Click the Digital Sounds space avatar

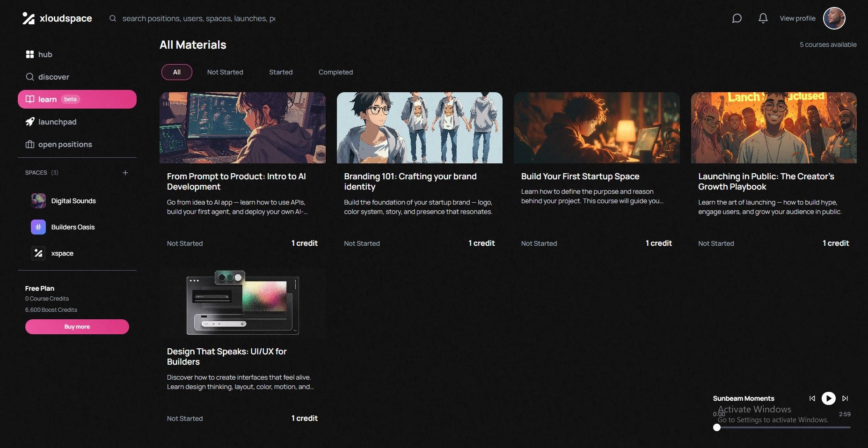click(x=38, y=201)
